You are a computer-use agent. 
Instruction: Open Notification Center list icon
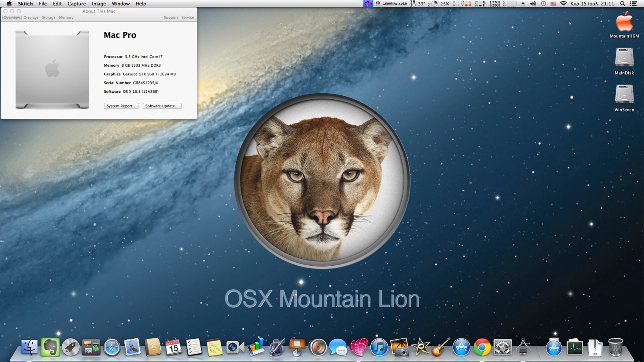click(634, 3)
